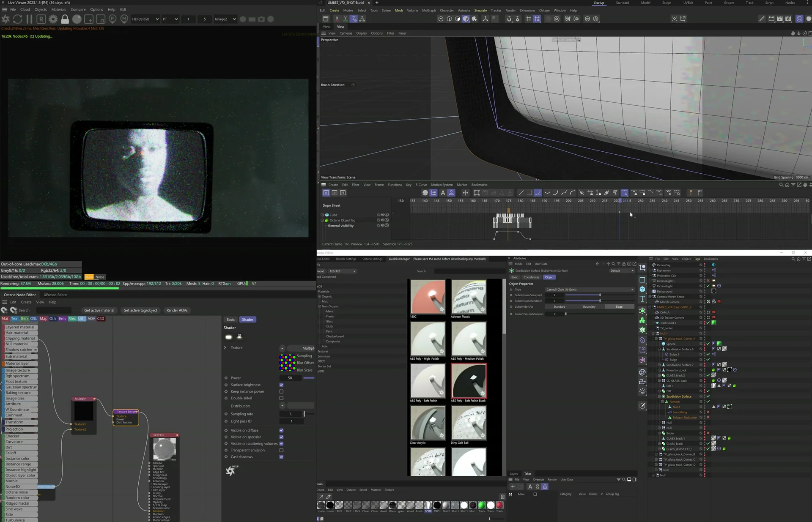Toggle Visible on specular checkbox

pos(281,437)
